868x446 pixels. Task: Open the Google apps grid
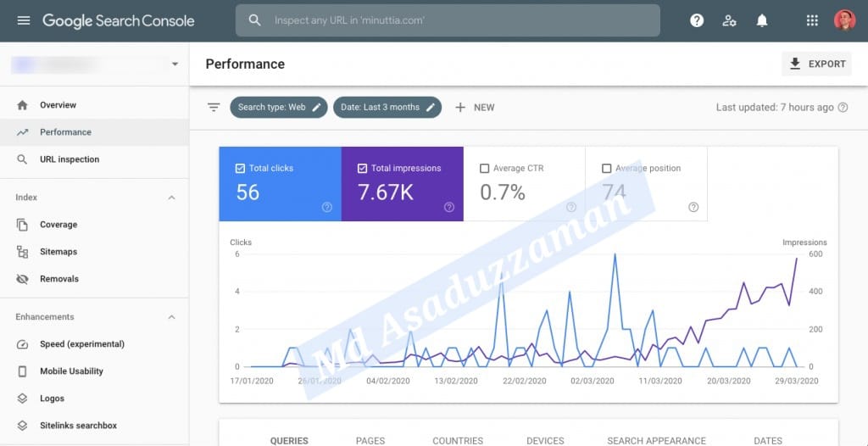click(812, 20)
